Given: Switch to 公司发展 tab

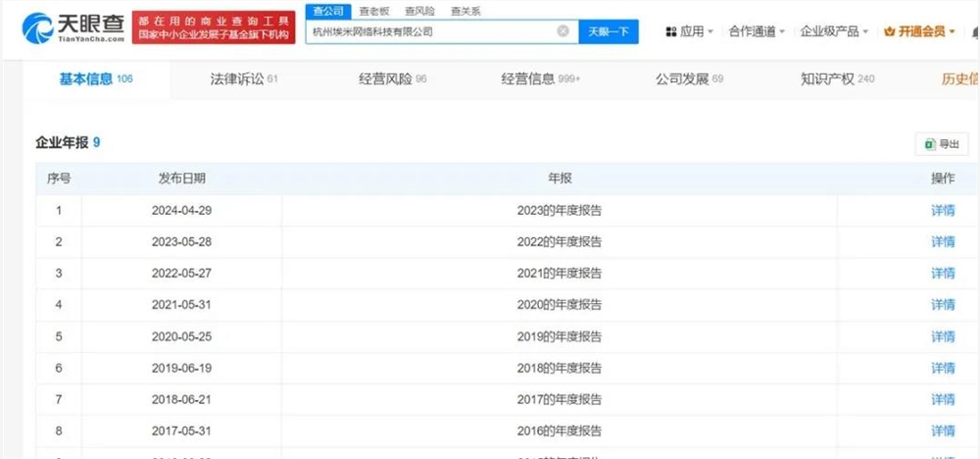Looking at the screenshot, I should click(689, 78).
